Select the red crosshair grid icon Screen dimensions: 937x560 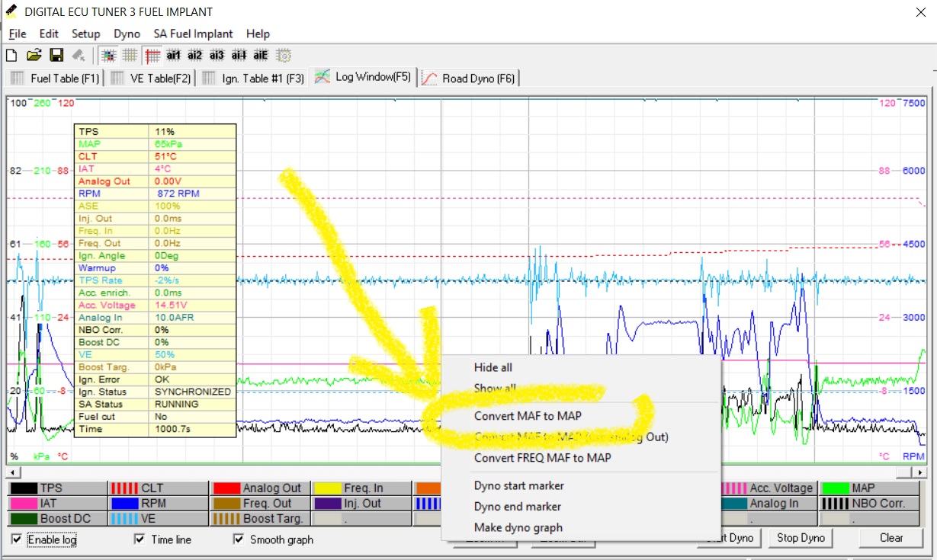pyautogui.click(x=152, y=55)
